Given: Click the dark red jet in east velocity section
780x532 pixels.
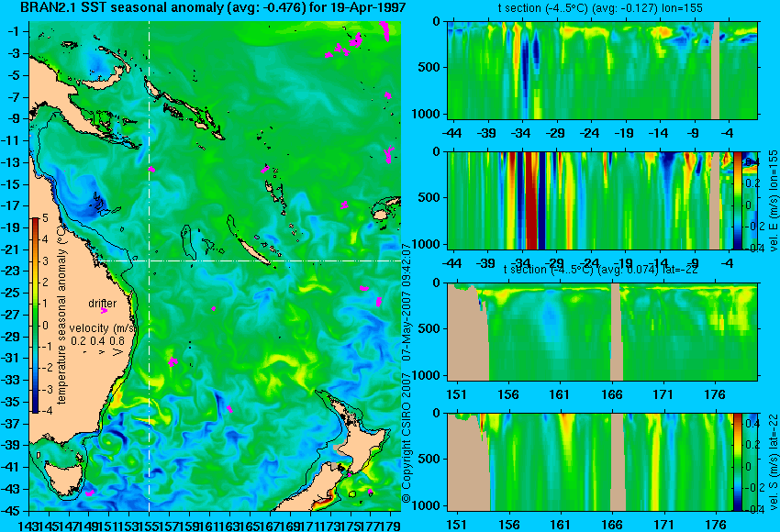Looking at the screenshot, I should [531, 200].
